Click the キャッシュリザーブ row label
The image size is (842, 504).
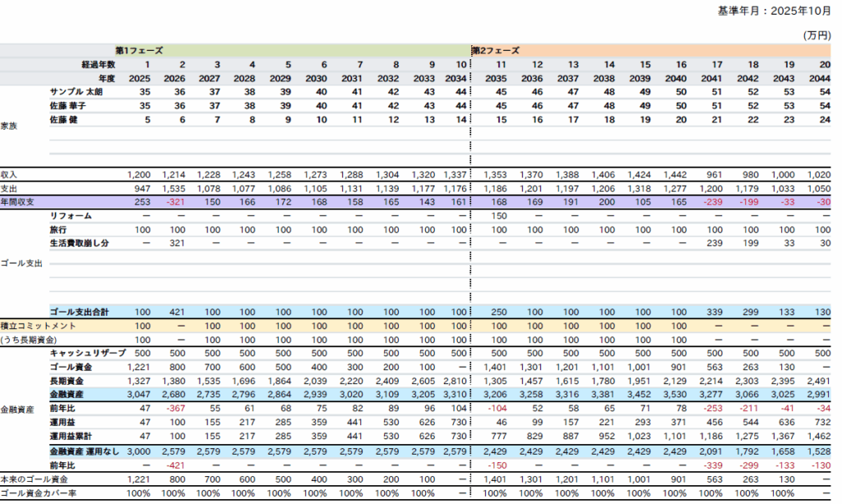pos(87,353)
